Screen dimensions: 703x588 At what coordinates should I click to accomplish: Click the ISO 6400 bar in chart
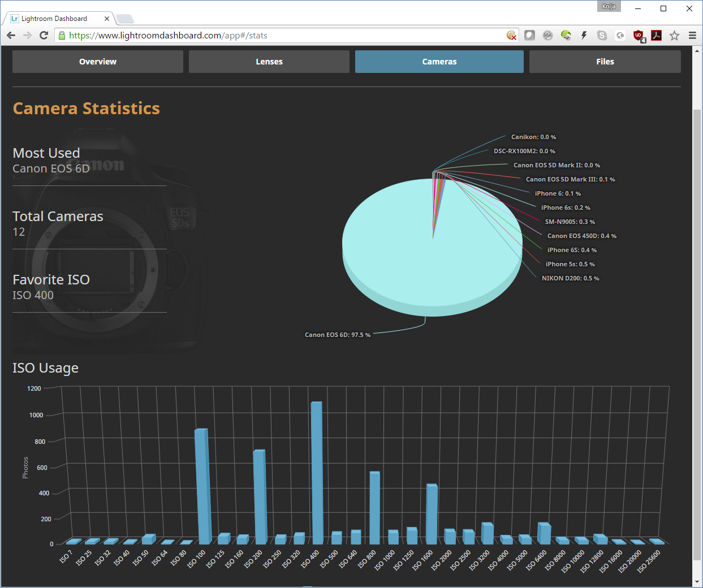point(544,533)
